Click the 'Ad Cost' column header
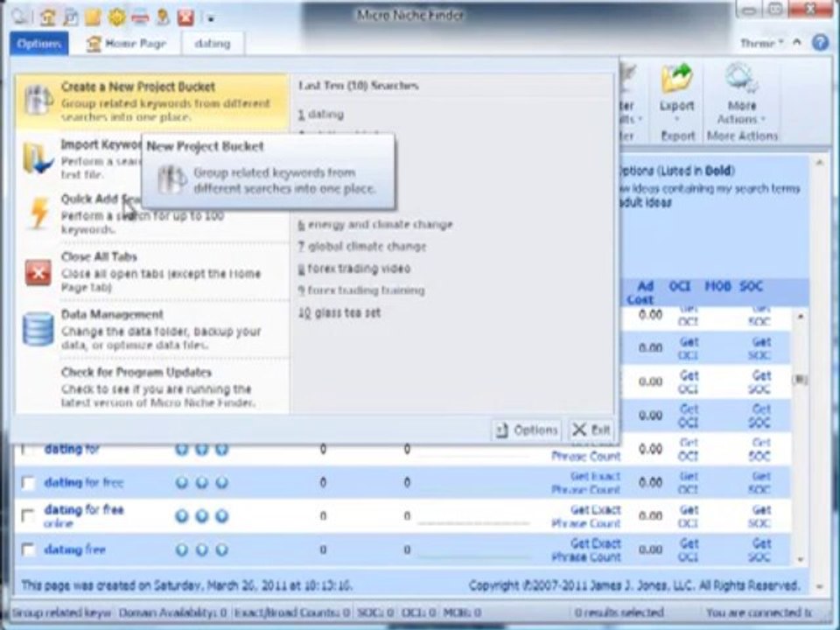The image size is (840, 630). 640,292
